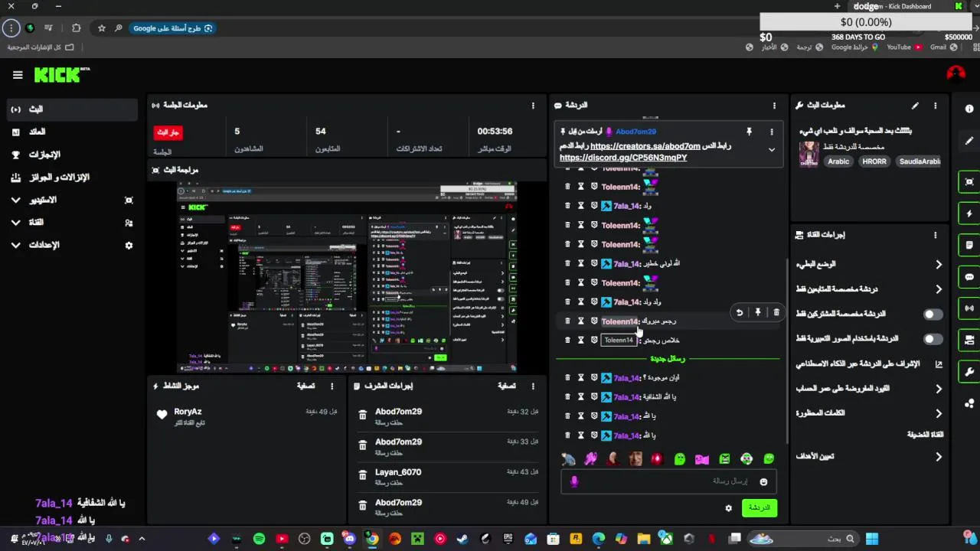This screenshot has width=980, height=551.
Task: Open activity feed three-dot menu
Action: click(332, 386)
